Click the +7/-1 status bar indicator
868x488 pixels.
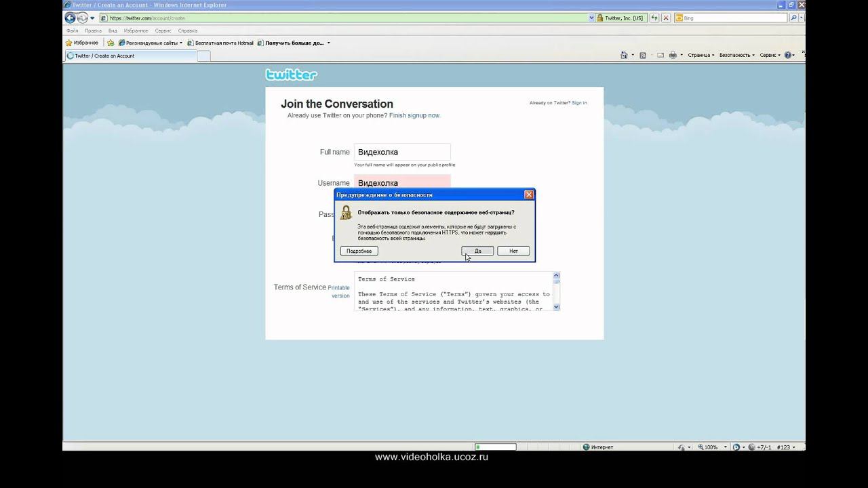760,447
